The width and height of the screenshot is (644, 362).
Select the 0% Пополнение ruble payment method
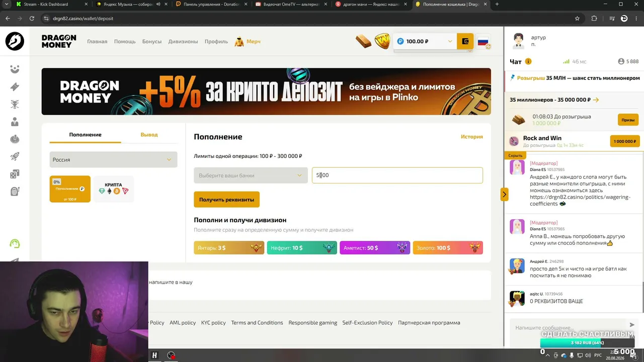pyautogui.click(x=70, y=189)
